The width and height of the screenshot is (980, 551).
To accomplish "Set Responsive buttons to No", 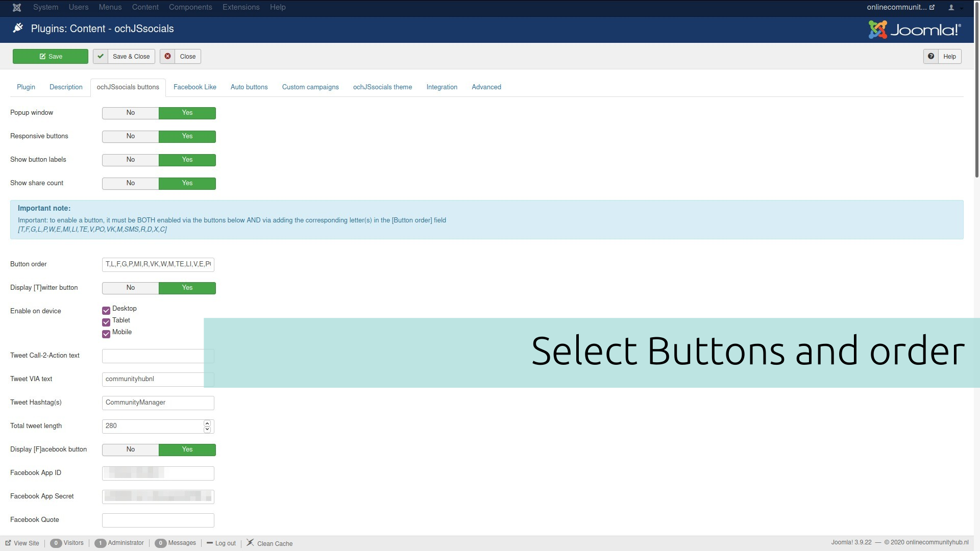I will pos(131,136).
